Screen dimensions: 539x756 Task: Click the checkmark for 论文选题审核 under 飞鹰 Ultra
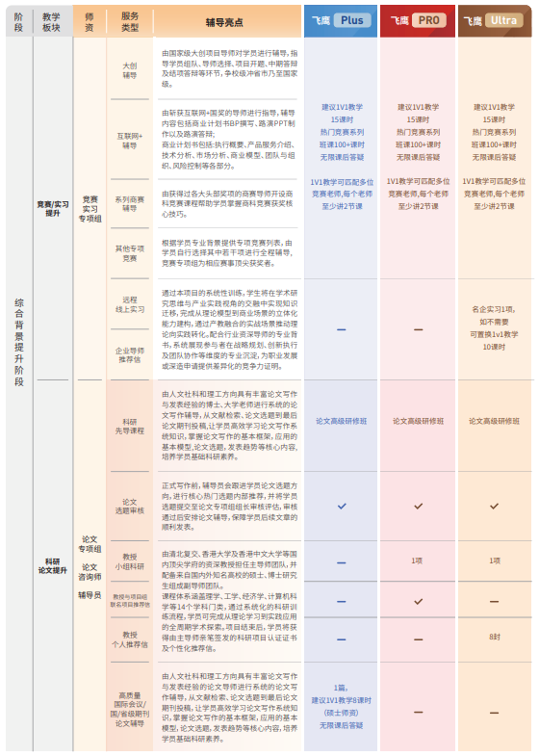(494, 506)
